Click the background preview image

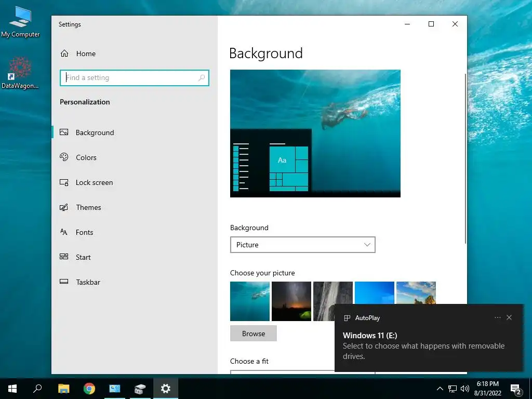click(315, 134)
